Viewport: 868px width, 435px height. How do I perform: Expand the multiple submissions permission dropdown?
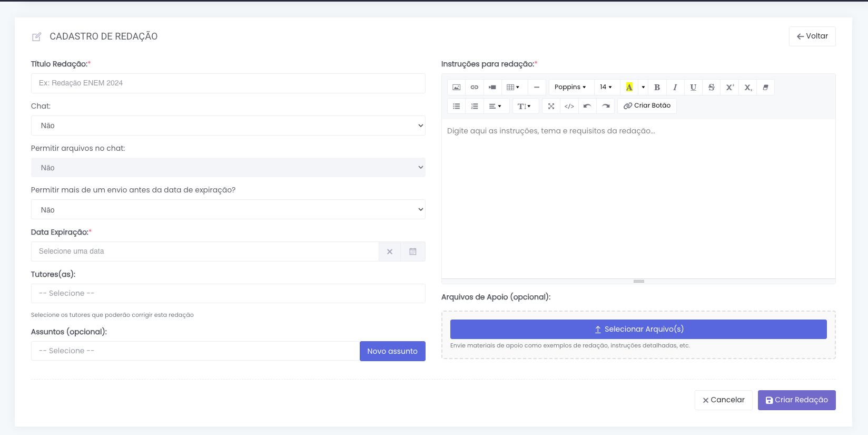pyautogui.click(x=228, y=210)
